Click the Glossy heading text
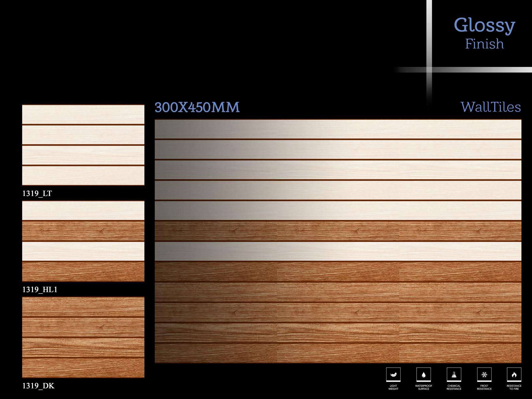Viewport: 532px width, 399px height. click(484, 25)
